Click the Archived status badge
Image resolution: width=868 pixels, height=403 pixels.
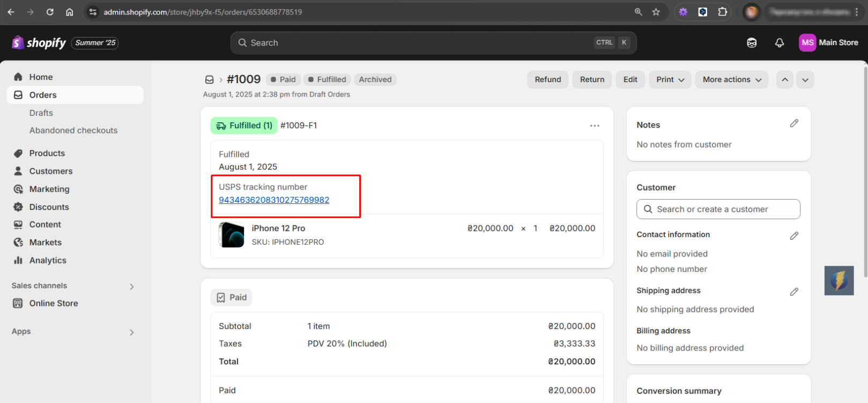(375, 79)
